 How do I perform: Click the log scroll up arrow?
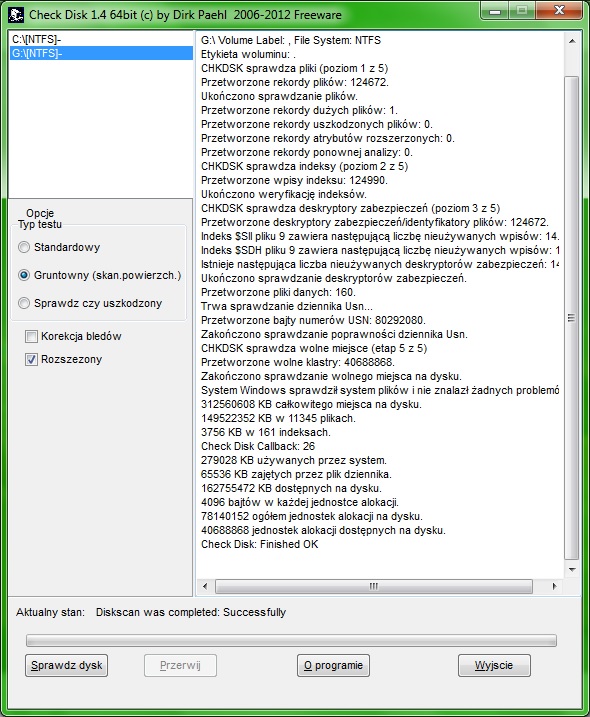tap(572, 41)
